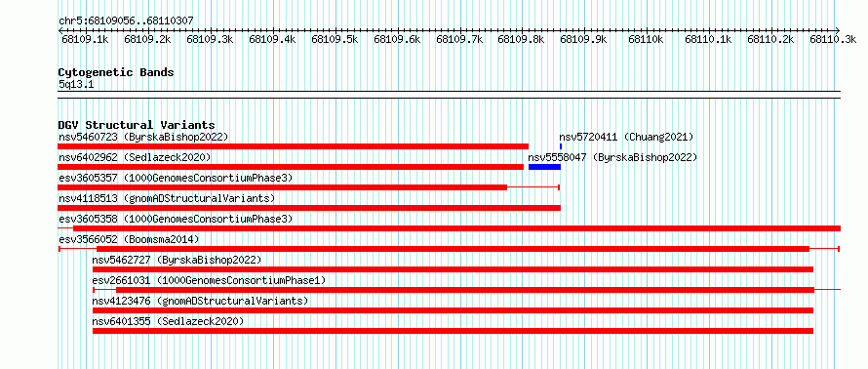The height and width of the screenshot is (369, 868).
Task: Open the nsv5462727 (ByrskaBishop2022) label
Action: click(177, 260)
